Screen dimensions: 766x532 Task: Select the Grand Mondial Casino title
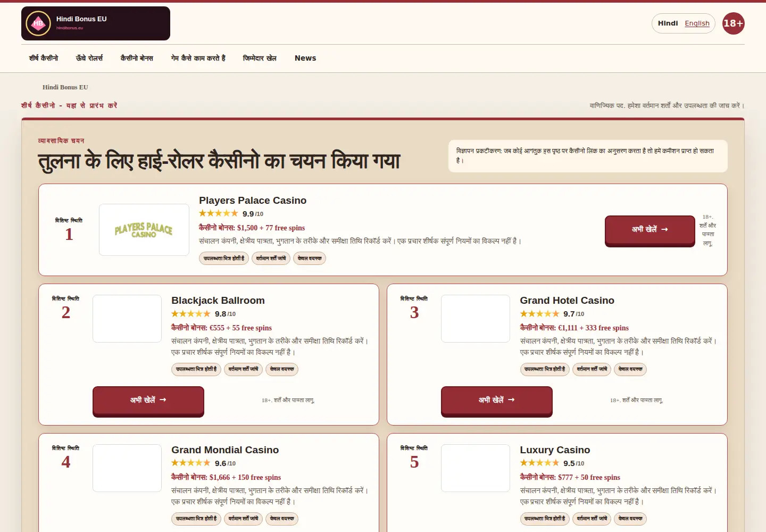coord(225,450)
